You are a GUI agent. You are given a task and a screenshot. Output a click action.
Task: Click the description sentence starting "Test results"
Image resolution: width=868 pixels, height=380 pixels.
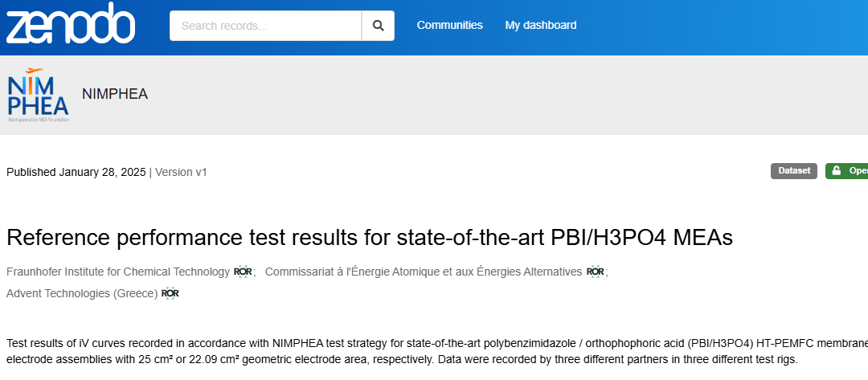coord(321,344)
